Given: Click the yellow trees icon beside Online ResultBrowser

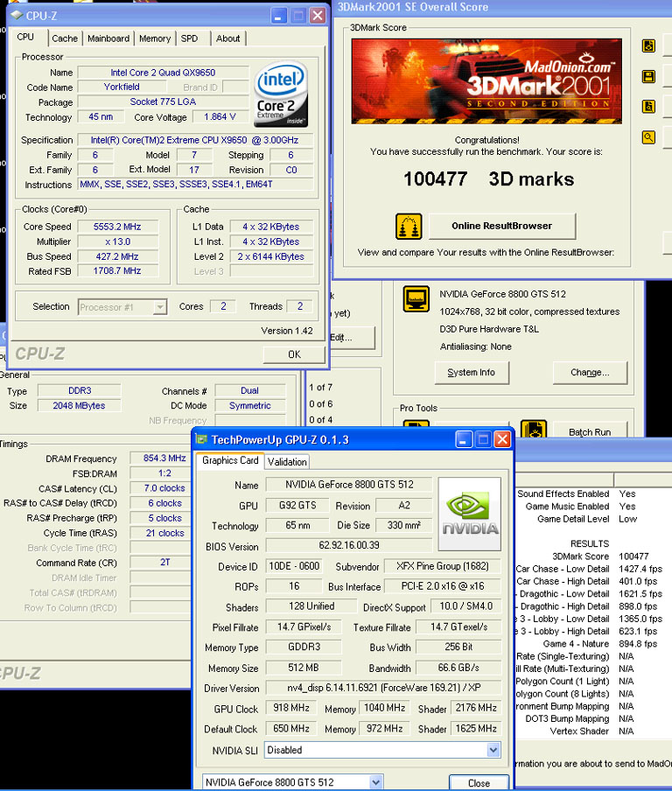Looking at the screenshot, I should pyautogui.click(x=409, y=227).
